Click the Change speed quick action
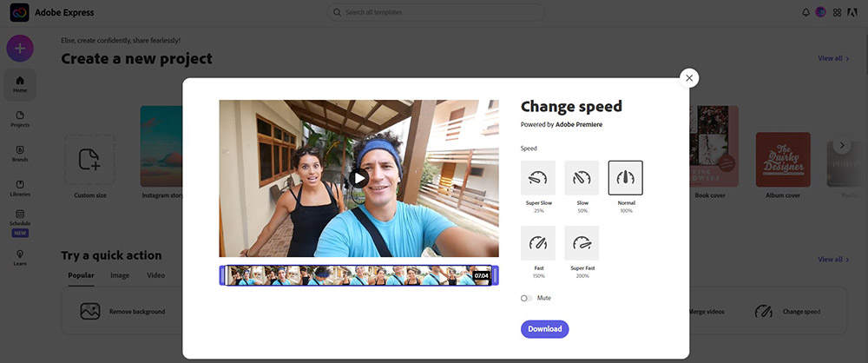 pyautogui.click(x=787, y=312)
